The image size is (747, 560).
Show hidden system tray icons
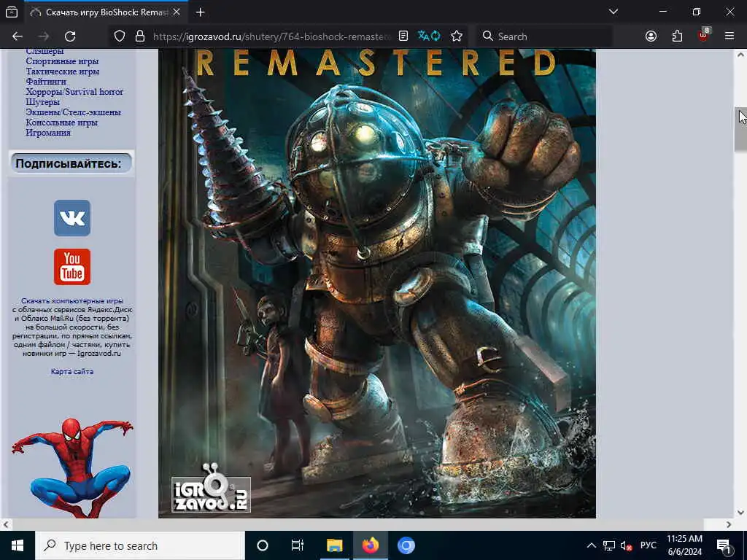(x=591, y=545)
